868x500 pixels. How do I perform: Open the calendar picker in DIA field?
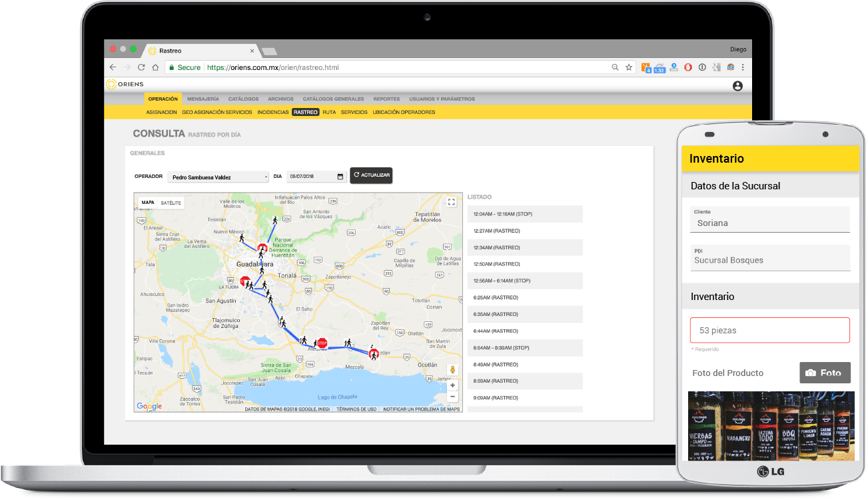(x=340, y=177)
